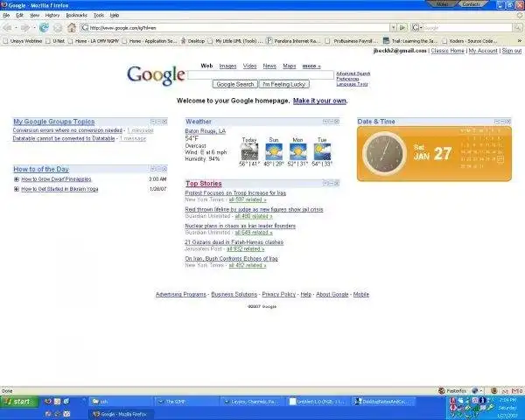Click the magnifier icon in Firefox search box
Screen dimensions: 525x420
(x=517, y=28)
